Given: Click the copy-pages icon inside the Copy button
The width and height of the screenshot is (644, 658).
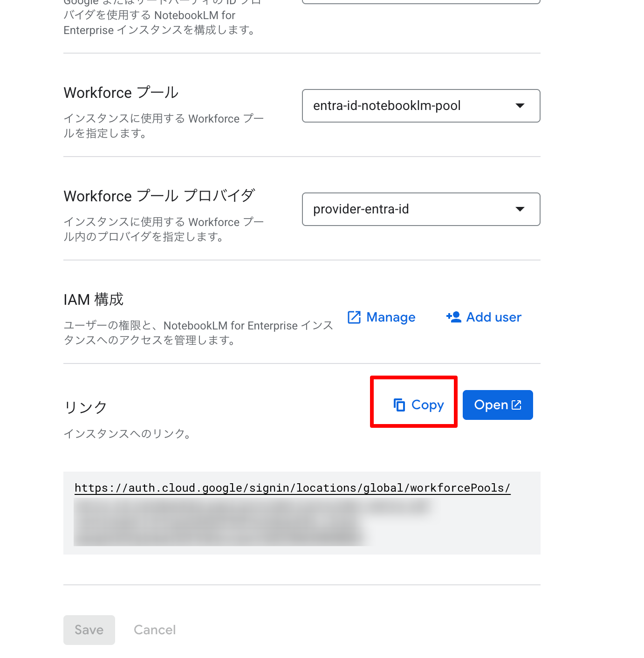Looking at the screenshot, I should [399, 405].
